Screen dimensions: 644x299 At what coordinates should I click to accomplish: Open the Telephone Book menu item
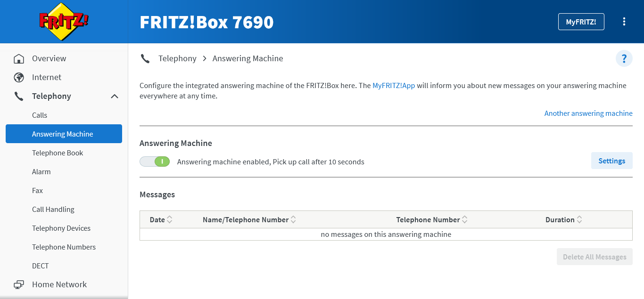point(58,153)
